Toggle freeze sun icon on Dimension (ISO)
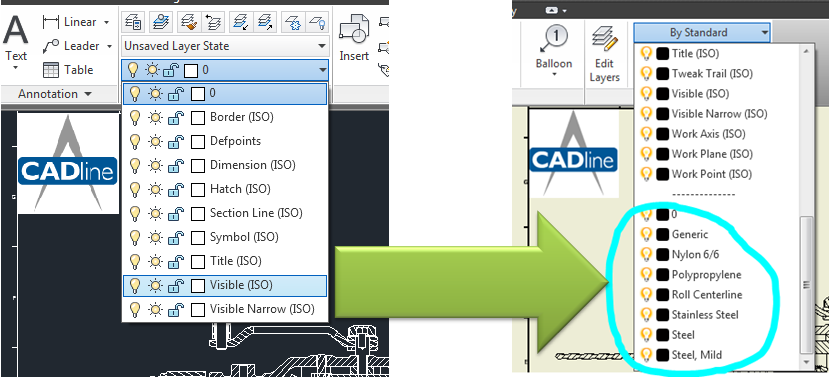This screenshot has height=377, width=830. 155,165
